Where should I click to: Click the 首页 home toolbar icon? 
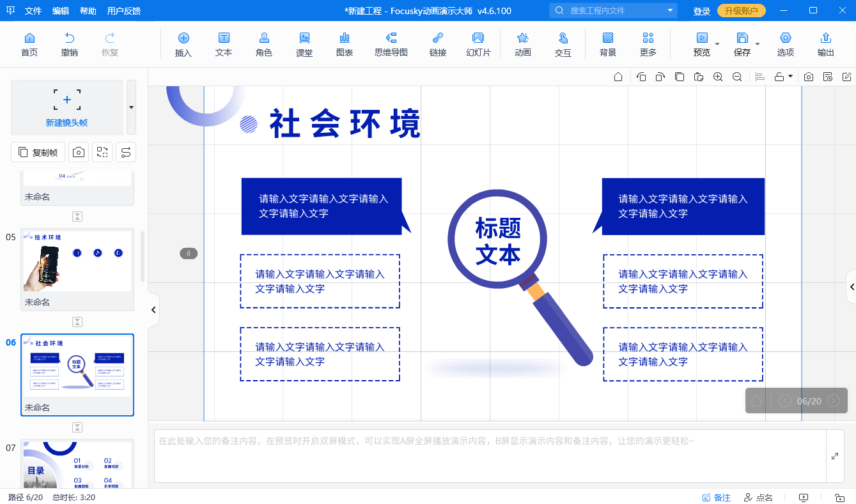tap(29, 44)
